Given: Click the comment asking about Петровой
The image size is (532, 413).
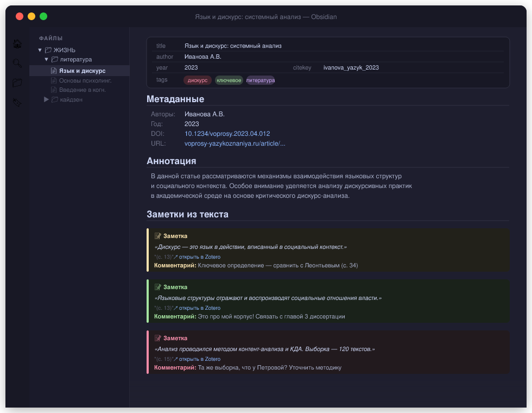Looking at the screenshot, I should (248, 367).
